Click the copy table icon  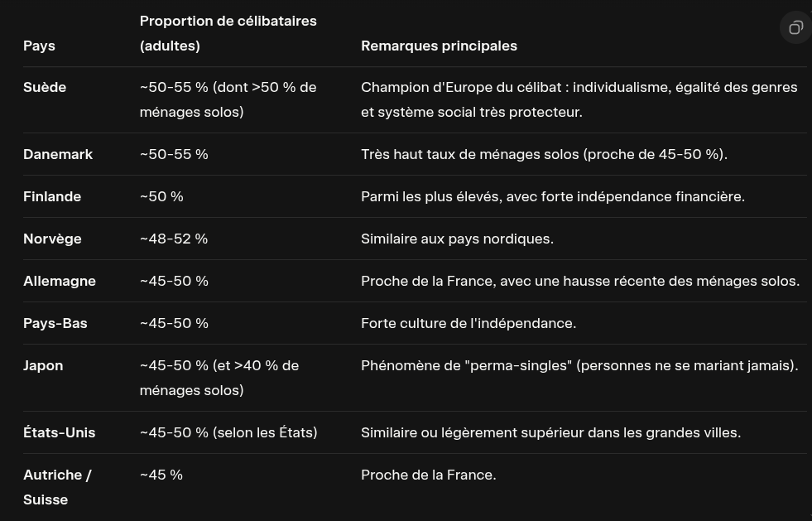(x=795, y=28)
